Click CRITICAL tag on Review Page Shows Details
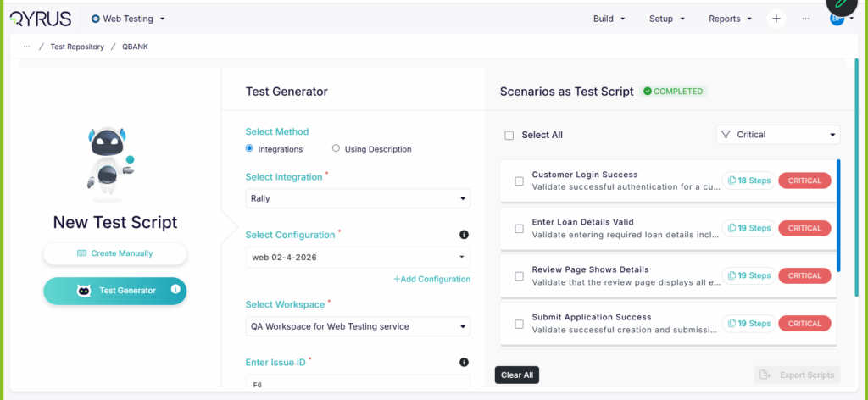 coord(805,275)
